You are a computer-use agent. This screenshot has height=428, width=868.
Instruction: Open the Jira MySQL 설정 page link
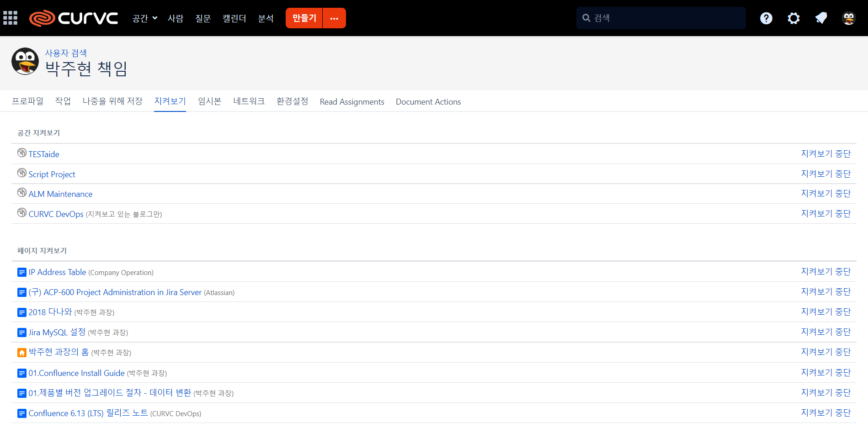pos(57,332)
